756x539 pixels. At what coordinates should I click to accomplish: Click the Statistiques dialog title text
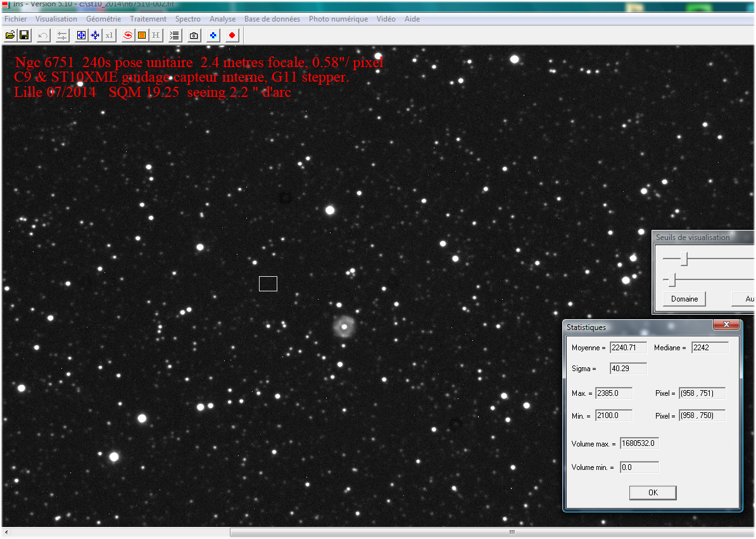click(x=586, y=327)
